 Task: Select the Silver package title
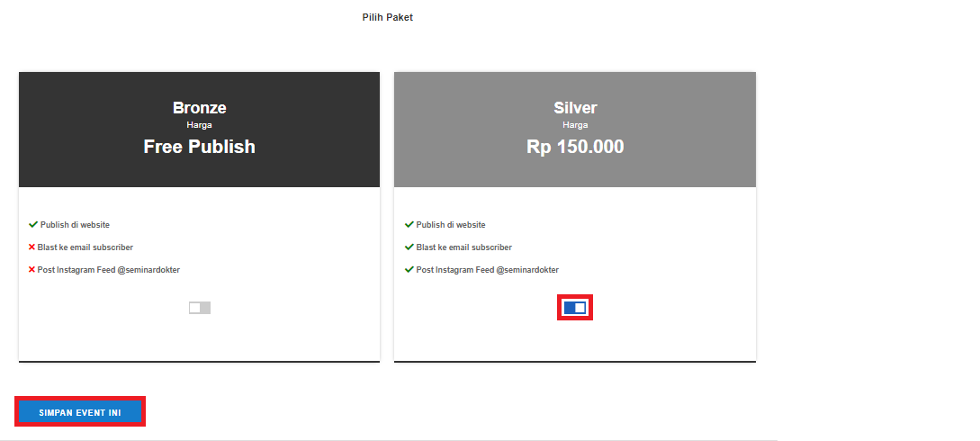pyautogui.click(x=575, y=108)
